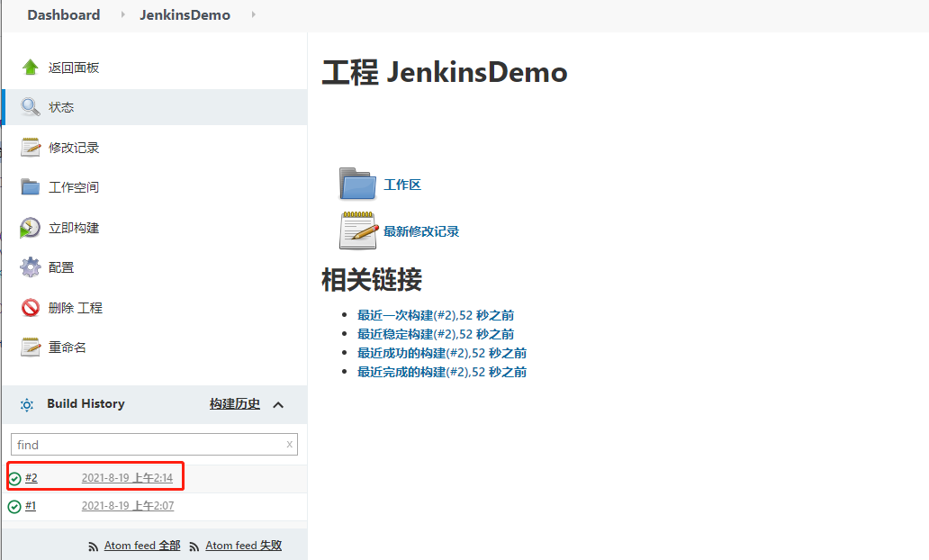
Task: Click the notepad icon beside 修改记录
Action: 31,147
